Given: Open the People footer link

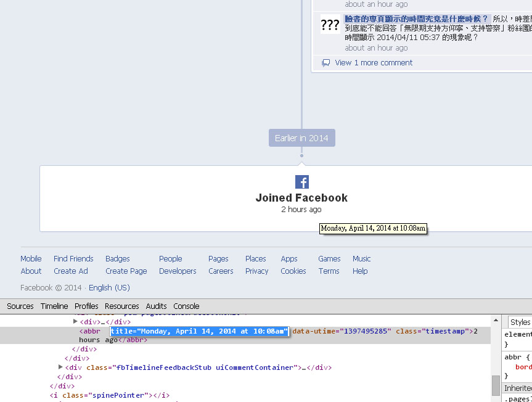Looking at the screenshot, I should tap(170, 258).
